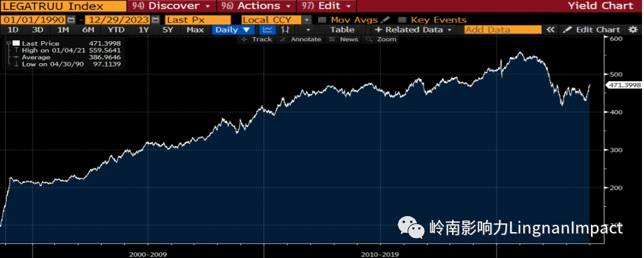This screenshot has width=644, height=258.
Task: Open the 94) Discover menu
Action: click(172, 6)
